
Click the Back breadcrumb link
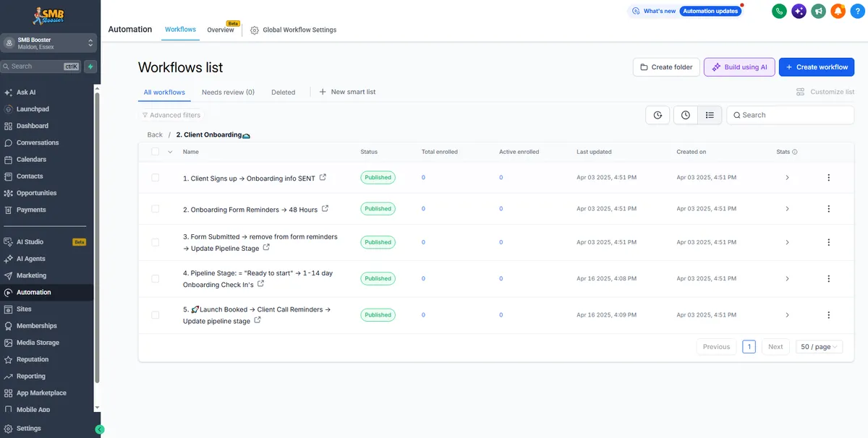point(155,135)
